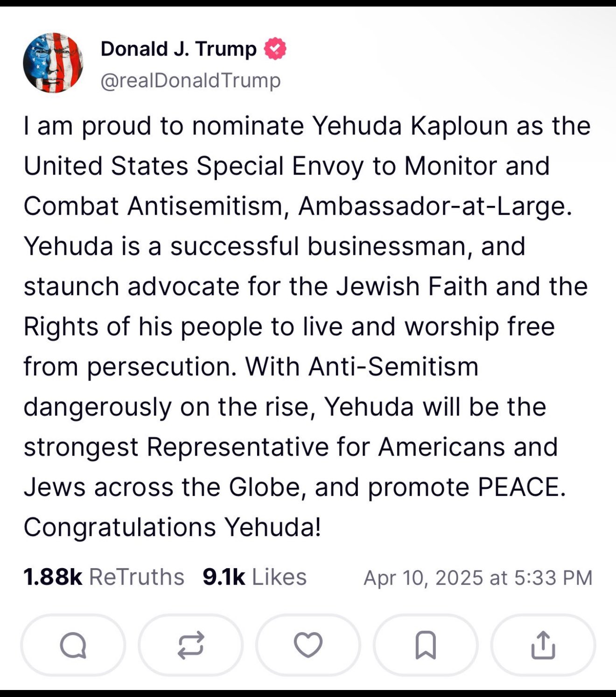The width and height of the screenshot is (616, 697).
Task: Tap the red verified badge
Action: (275, 49)
